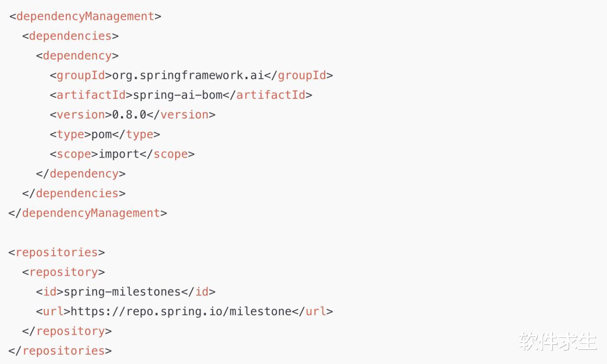This screenshot has width=607, height=364.
Task: Click the watermark text at bottom right
Action: tap(557, 341)
